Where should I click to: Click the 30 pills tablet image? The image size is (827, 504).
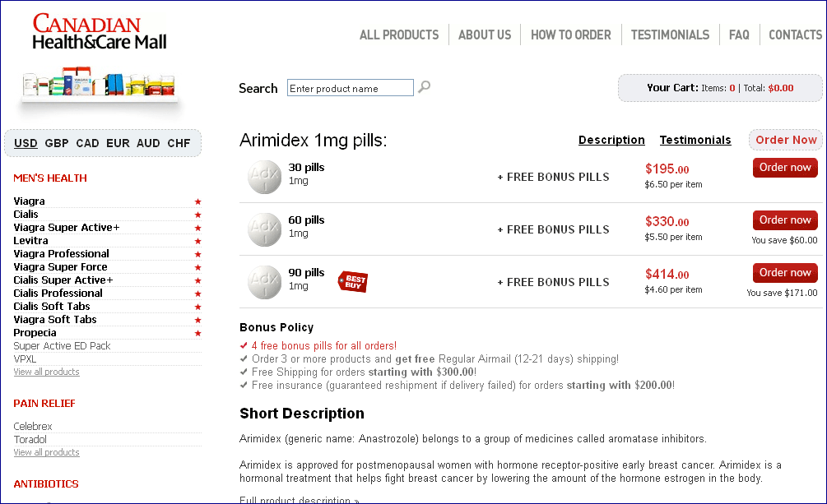click(265, 177)
